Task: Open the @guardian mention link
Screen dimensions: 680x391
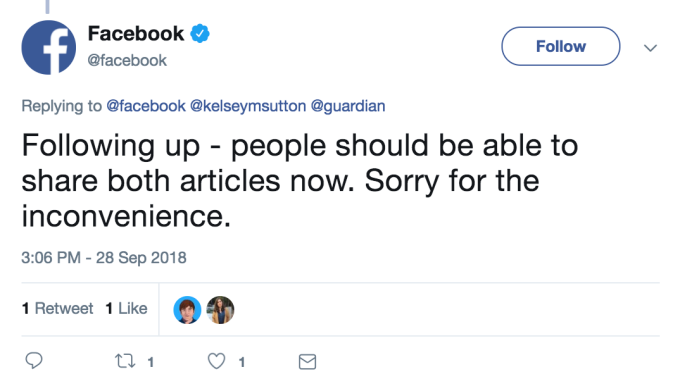Action: pos(348,106)
